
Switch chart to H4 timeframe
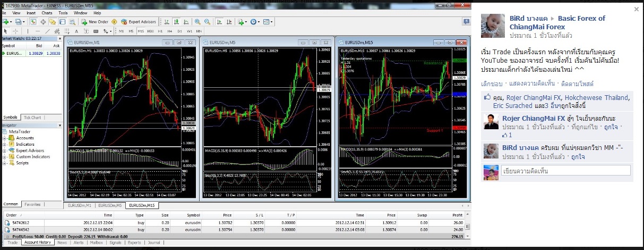(169, 31)
